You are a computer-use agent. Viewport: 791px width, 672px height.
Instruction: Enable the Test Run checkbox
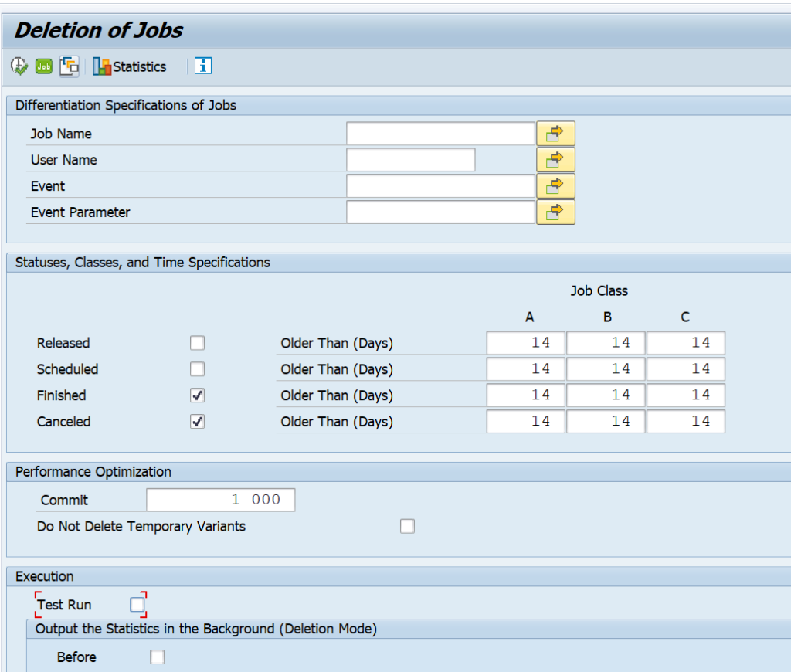click(x=137, y=604)
